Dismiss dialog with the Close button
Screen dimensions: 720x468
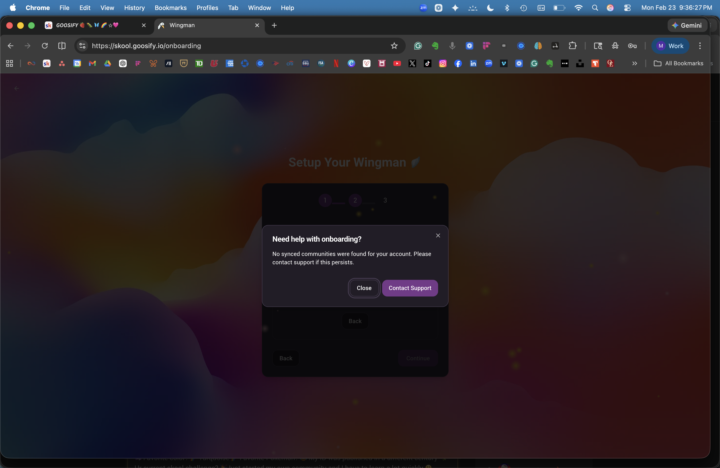click(364, 288)
